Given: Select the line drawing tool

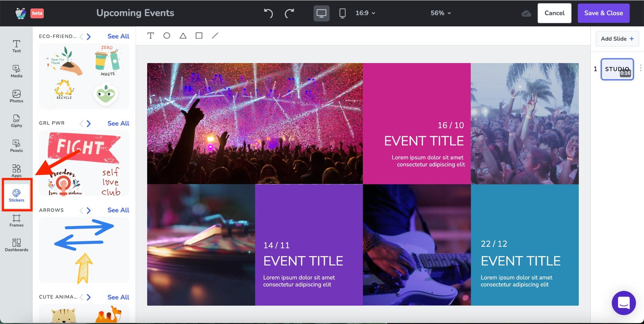Looking at the screenshot, I should (215, 35).
